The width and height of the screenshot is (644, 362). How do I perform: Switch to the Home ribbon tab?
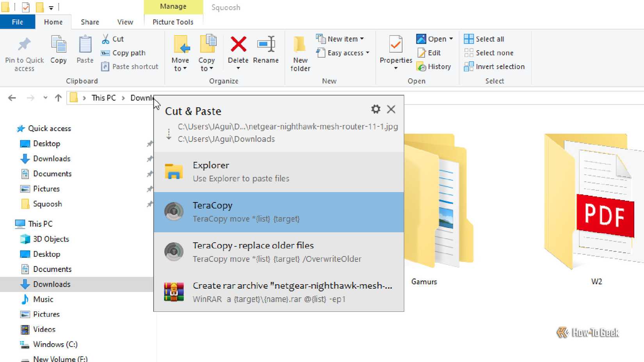[53, 22]
